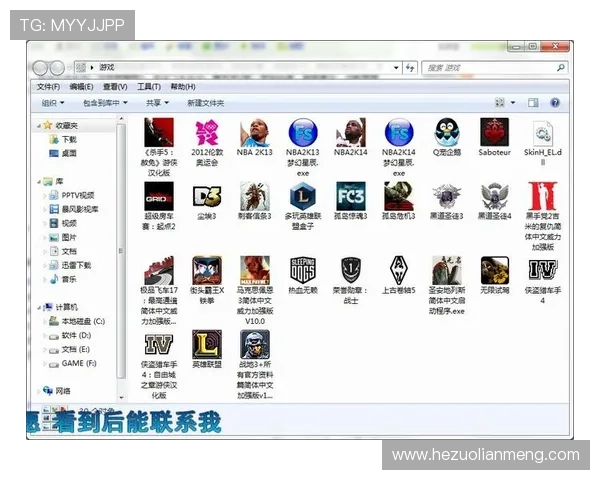Open the 刺客信条3 icon
The height and width of the screenshot is (480, 600).
pos(255,196)
